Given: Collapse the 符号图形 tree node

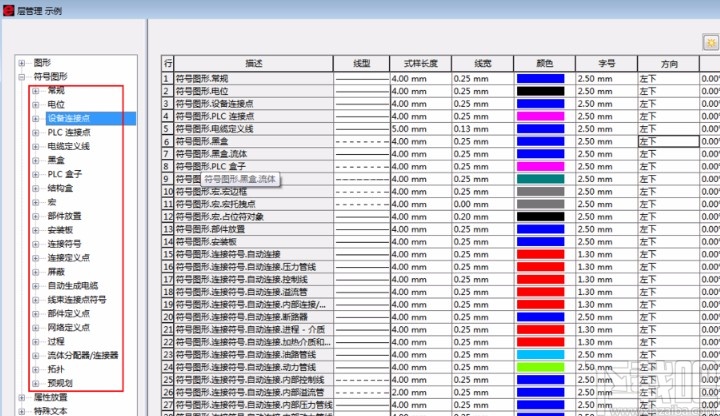Looking at the screenshot, I should tap(22, 77).
